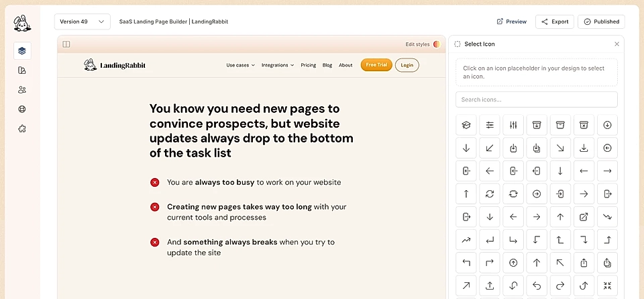Open the globe icon in the sidebar
The width and height of the screenshot is (644, 299).
coord(22,109)
